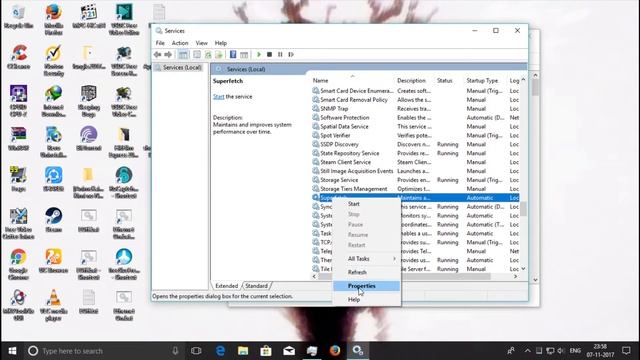Open the Steam desktop shortcut

pos(53,220)
